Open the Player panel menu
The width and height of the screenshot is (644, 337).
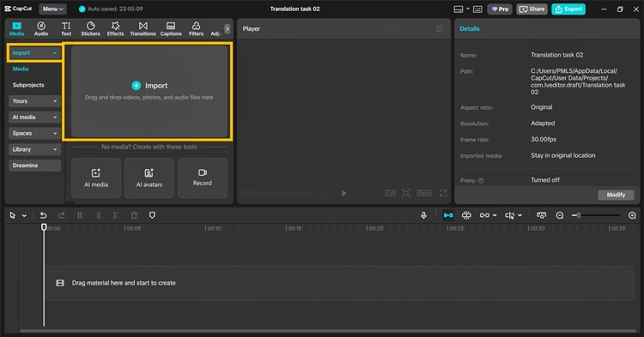tap(439, 28)
